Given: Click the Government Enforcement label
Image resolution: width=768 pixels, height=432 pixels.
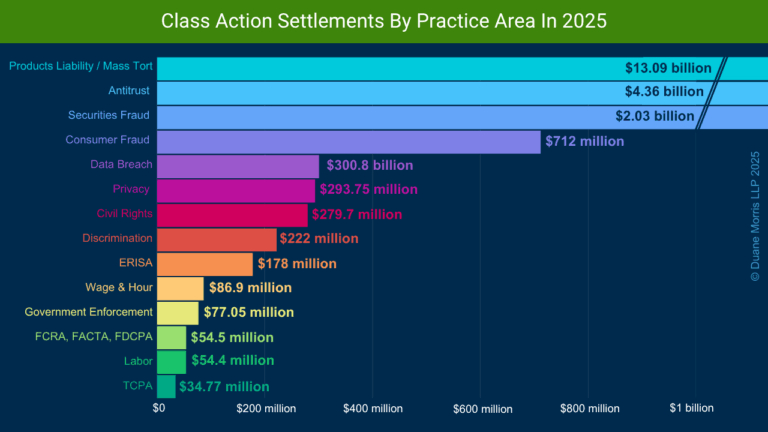Looking at the screenshot, I should pyautogui.click(x=89, y=312).
